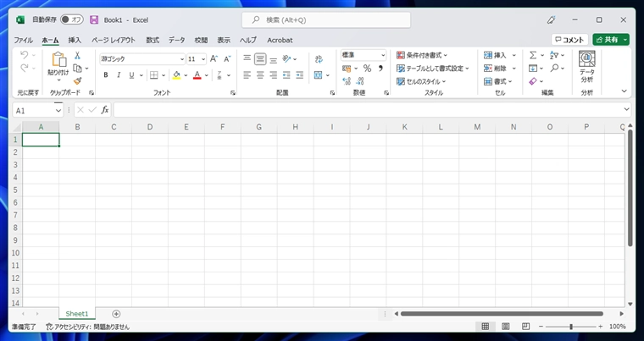The height and width of the screenshot is (341, 644).
Task: Add a new sheet with plus button
Action: [116, 314]
